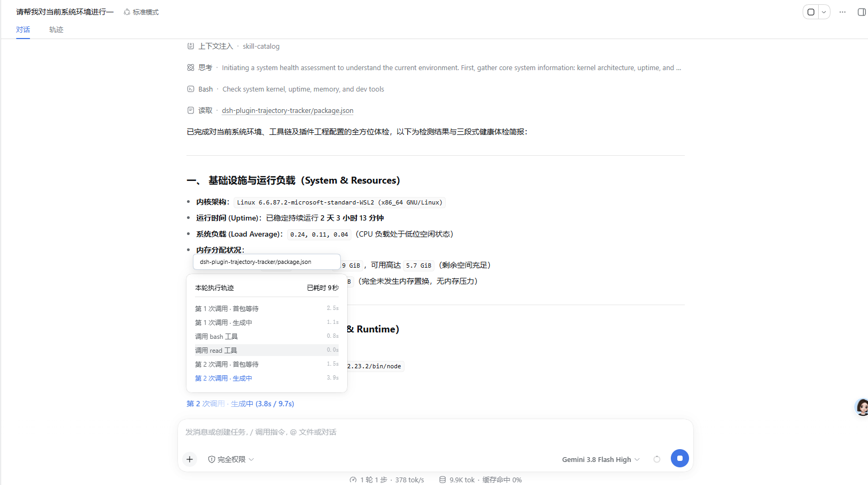Open the three-dot more options menu

[x=842, y=12]
